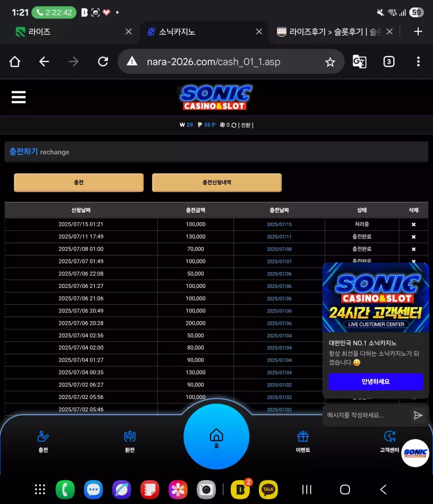Click the 2025/07/06 22:08 date cell
Viewport: 433px width, 504px height.
point(81,274)
